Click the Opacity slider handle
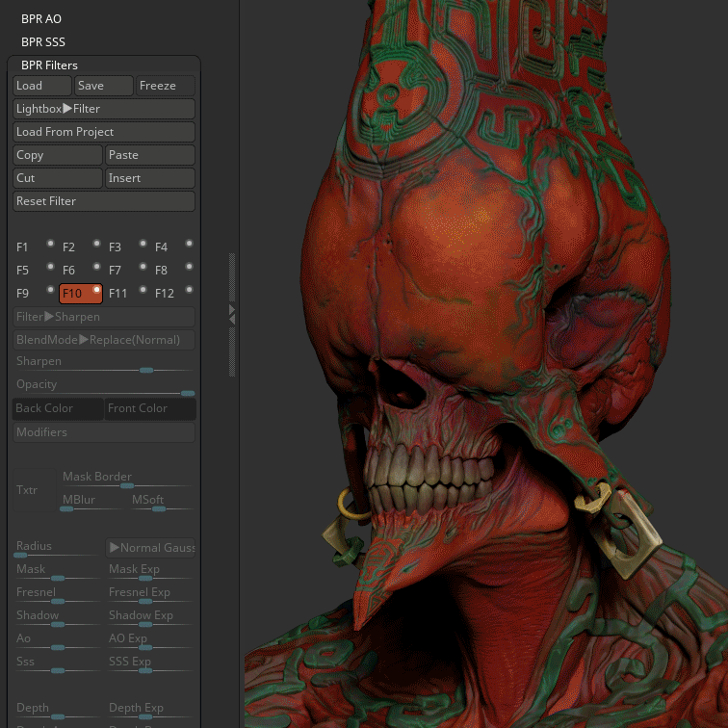The height and width of the screenshot is (728, 728). coord(188,393)
